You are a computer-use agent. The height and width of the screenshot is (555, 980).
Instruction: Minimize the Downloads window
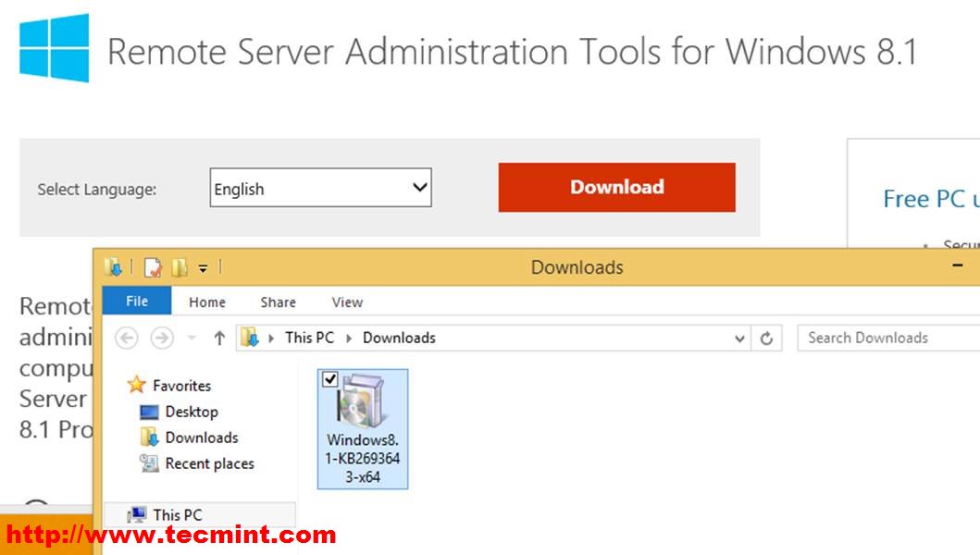[x=958, y=265]
